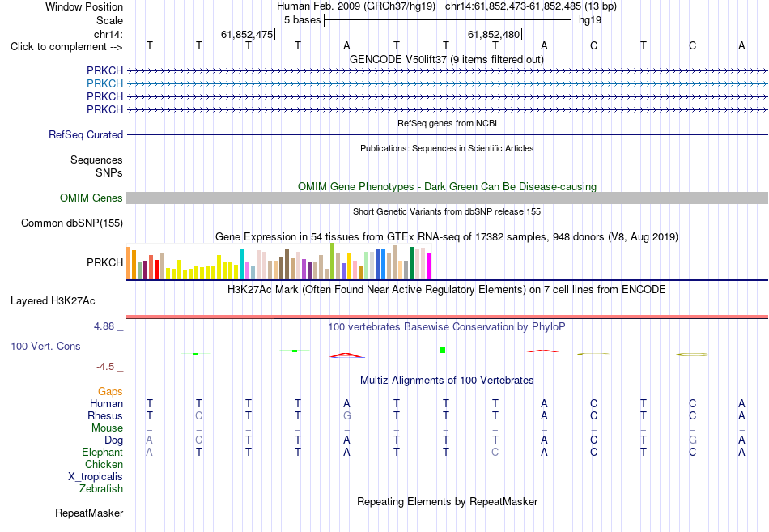
Task: Click the Scale track label
Action: (109, 20)
